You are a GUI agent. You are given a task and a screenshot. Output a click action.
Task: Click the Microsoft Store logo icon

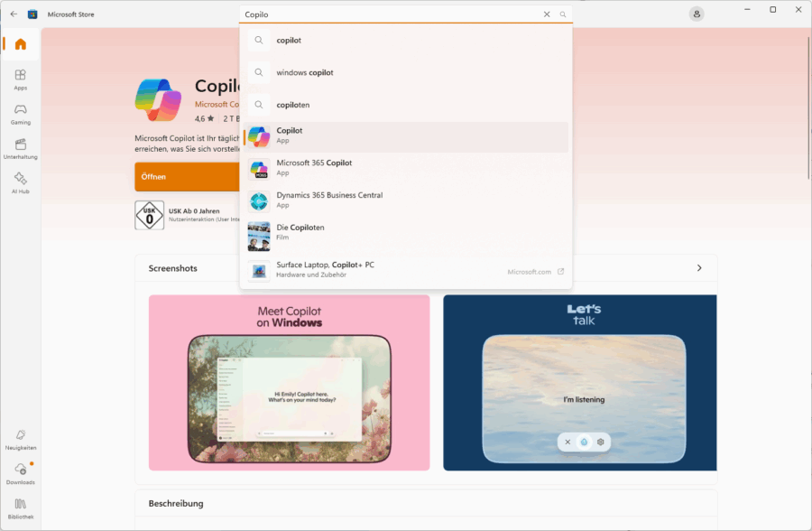(x=32, y=14)
